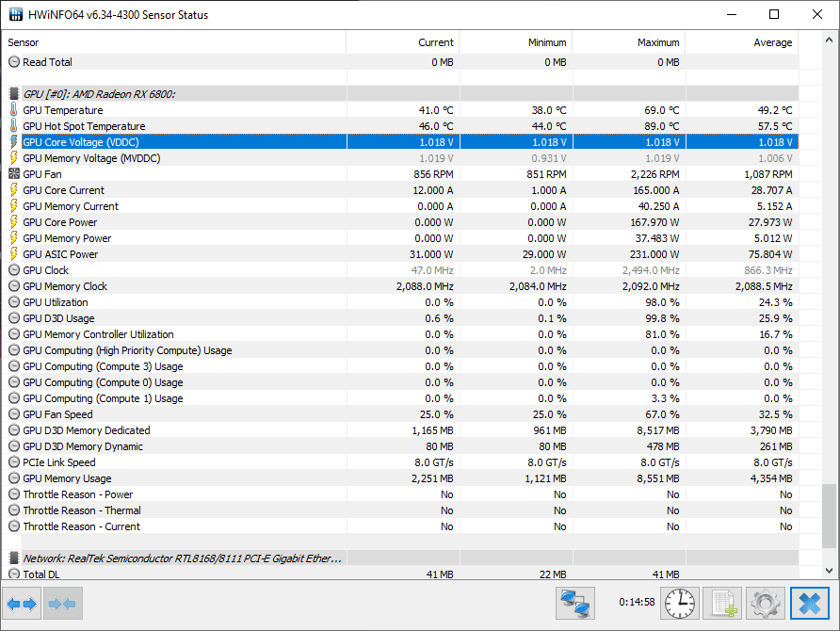Click the Read Total circle icon
840x631 pixels.
(x=14, y=62)
